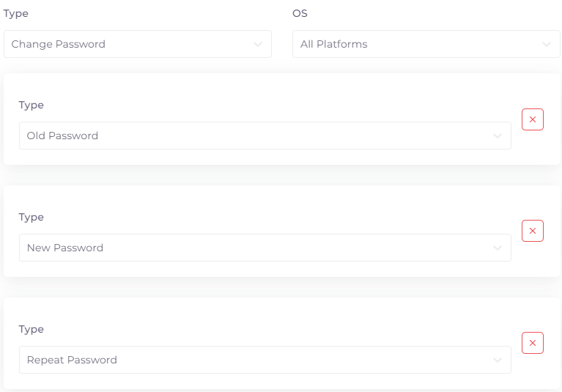The height and width of the screenshot is (392, 562).
Task: Remove the Old Password field row
Action: point(533,119)
